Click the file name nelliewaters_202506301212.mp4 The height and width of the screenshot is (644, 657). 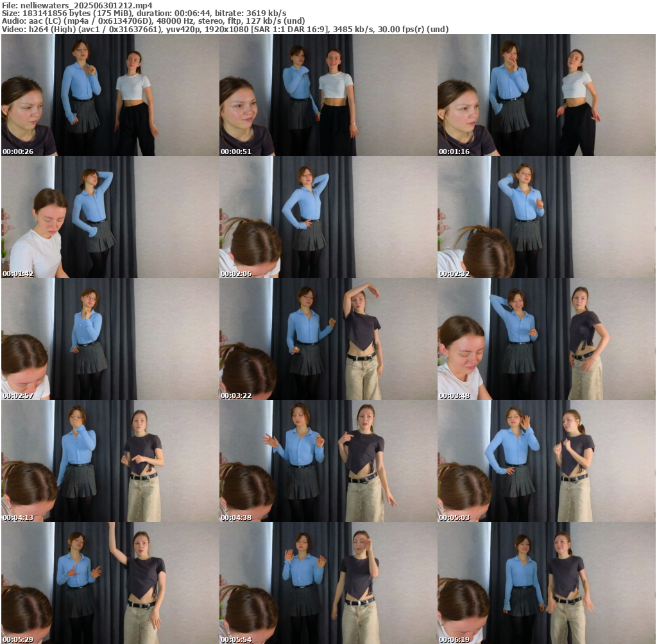(x=87, y=5)
